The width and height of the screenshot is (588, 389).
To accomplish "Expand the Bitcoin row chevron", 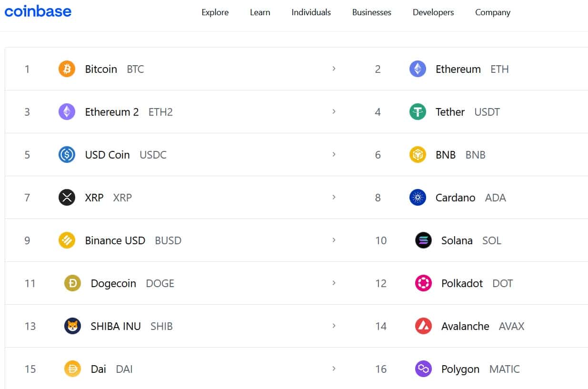I will (x=334, y=69).
